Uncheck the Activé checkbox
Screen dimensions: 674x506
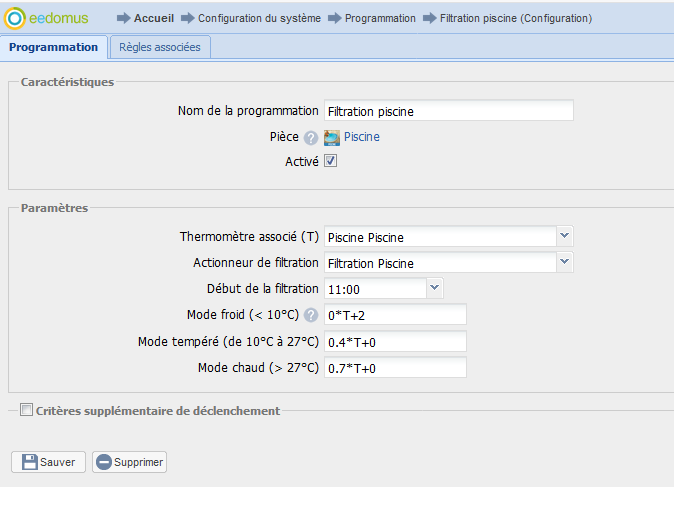pyautogui.click(x=331, y=161)
